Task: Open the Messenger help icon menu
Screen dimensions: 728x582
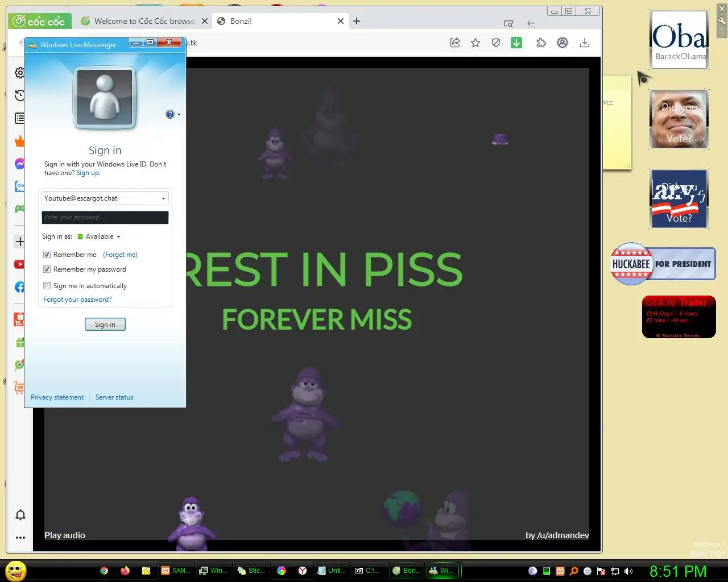Action: [172, 114]
